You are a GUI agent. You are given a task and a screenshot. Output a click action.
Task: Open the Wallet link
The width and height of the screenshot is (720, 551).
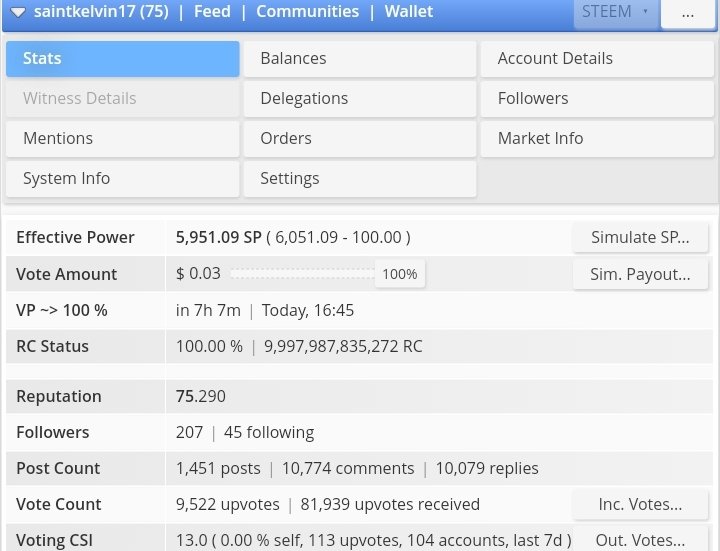409,11
